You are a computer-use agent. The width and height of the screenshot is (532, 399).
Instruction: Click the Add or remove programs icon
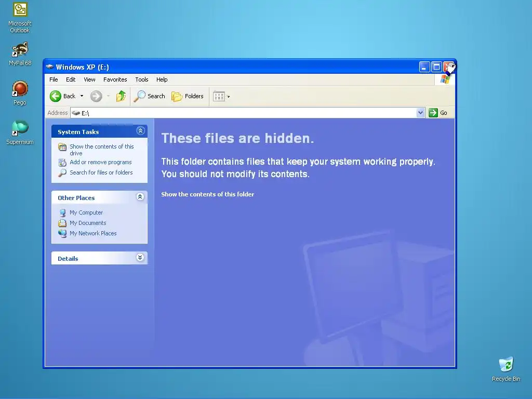click(x=62, y=163)
